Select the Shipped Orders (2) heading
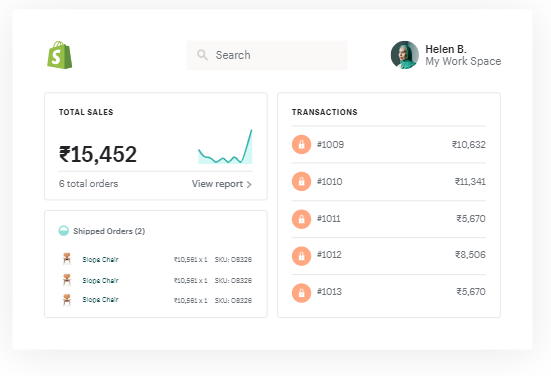The image size is (551, 376). point(109,231)
